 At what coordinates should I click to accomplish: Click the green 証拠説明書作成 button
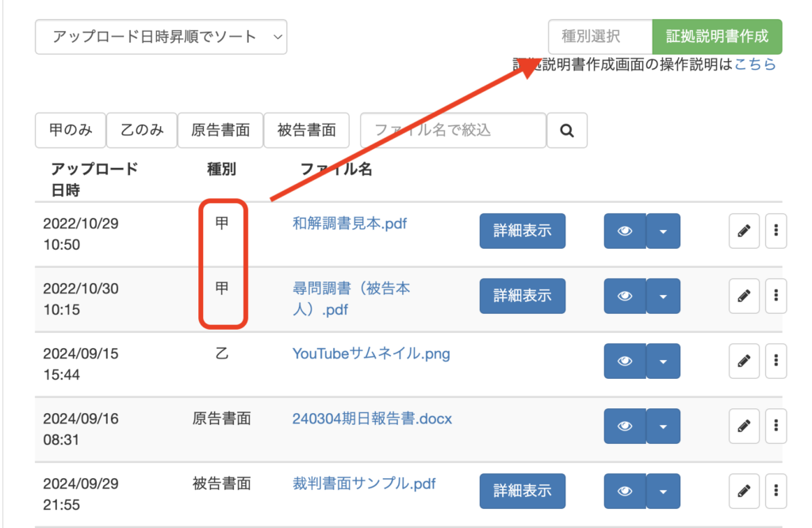coord(717,36)
